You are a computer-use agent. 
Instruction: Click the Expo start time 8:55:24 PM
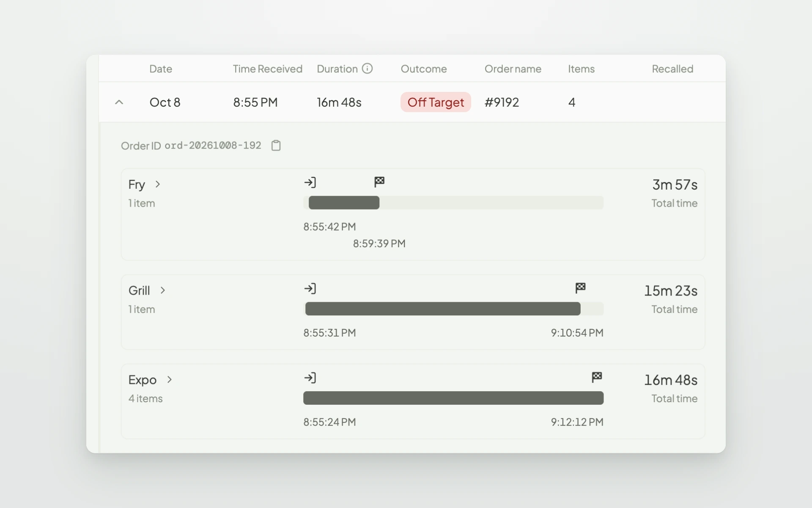329,422
